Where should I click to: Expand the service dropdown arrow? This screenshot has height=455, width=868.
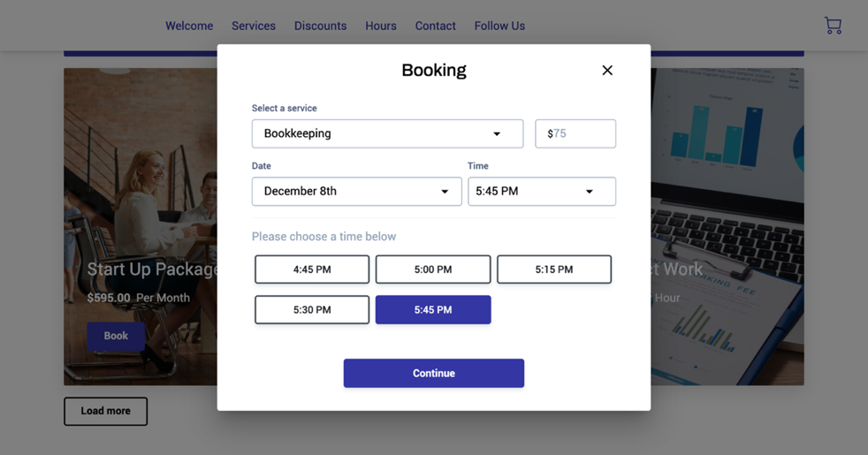(497, 134)
